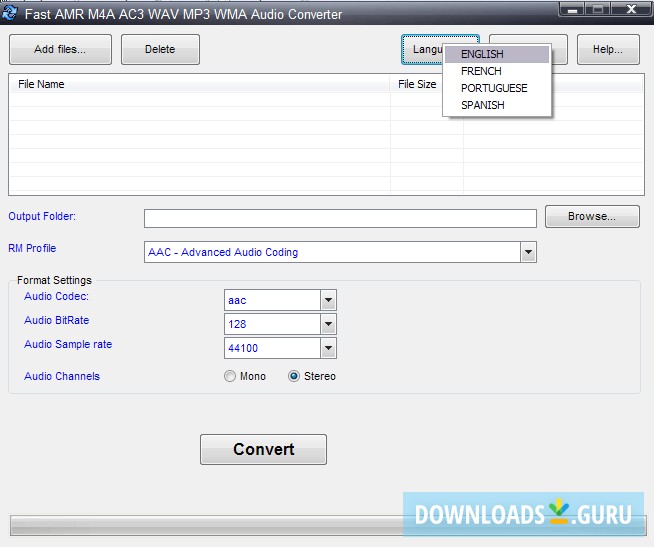Choose PORTUGUESE from the language menu
The width and height of the screenshot is (654, 547).
pyautogui.click(x=496, y=88)
